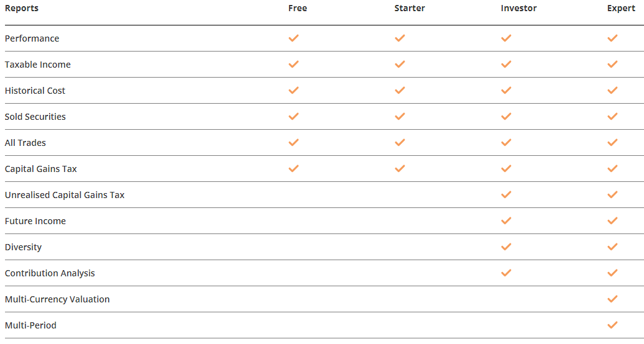Click Multi-Currency Valuation Expert checkmark
Screen dimensions: 644x344
click(x=612, y=299)
